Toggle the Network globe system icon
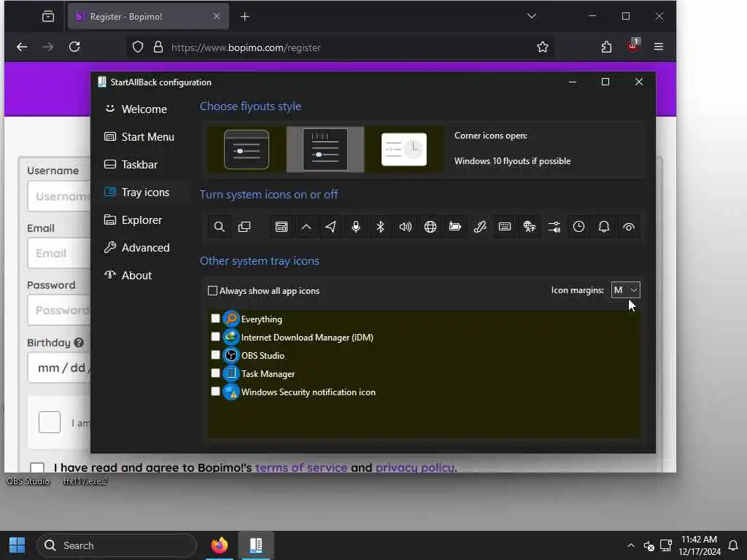Viewport: 747px width, 560px height. pyautogui.click(x=430, y=227)
